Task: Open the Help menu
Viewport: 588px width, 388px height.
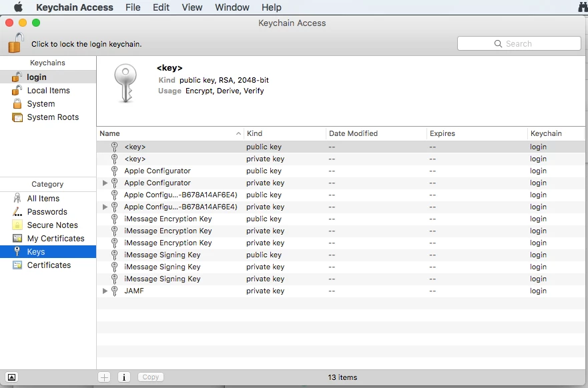Action: (x=272, y=7)
